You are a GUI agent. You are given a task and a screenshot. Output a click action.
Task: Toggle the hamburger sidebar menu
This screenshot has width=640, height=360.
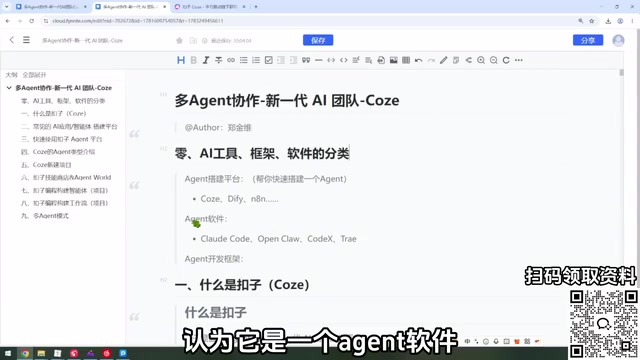pos(26,40)
